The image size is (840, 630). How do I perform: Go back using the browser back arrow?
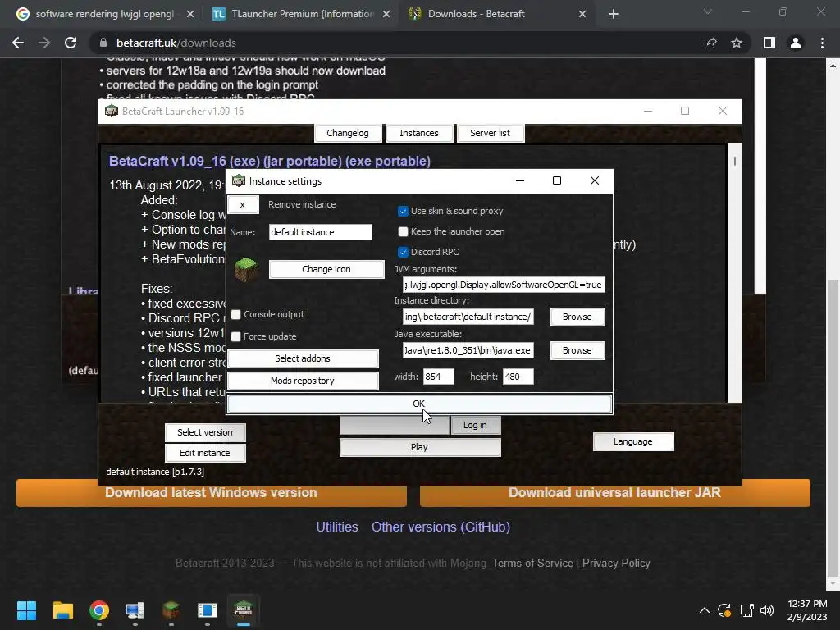click(18, 43)
